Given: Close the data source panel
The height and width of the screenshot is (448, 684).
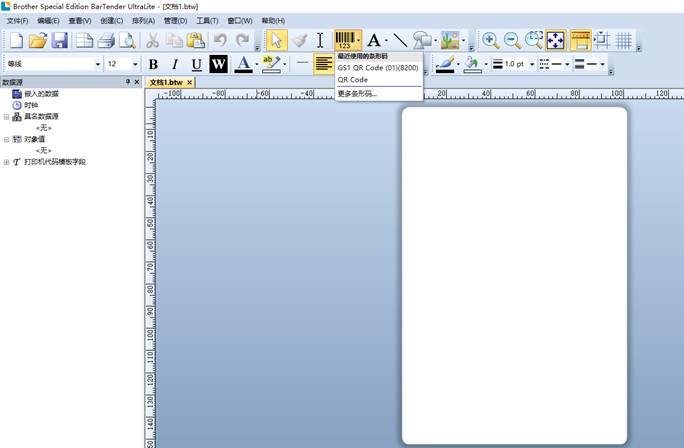Looking at the screenshot, I should pos(137,82).
